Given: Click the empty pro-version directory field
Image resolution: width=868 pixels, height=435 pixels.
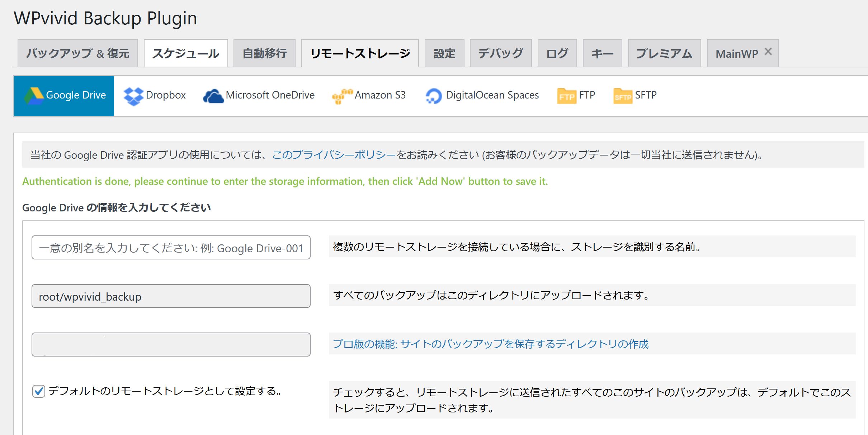Looking at the screenshot, I should 171,345.
